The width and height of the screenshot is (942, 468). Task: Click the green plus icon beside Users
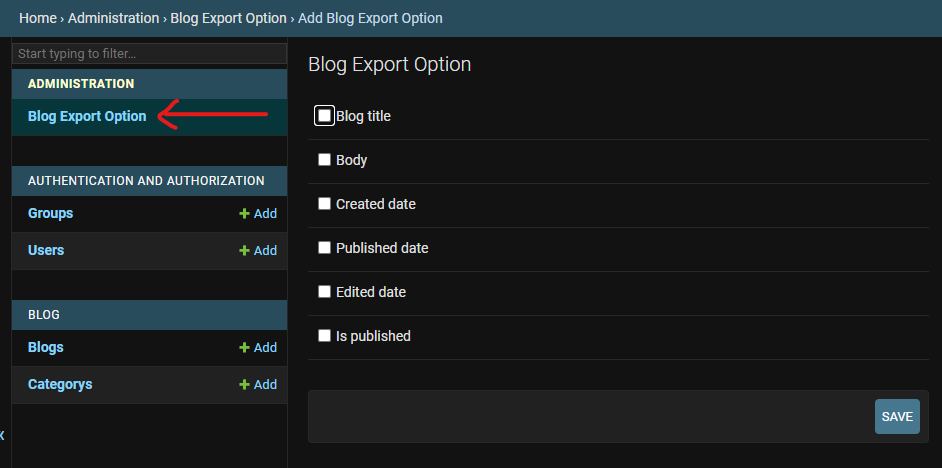(x=244, y=251)
